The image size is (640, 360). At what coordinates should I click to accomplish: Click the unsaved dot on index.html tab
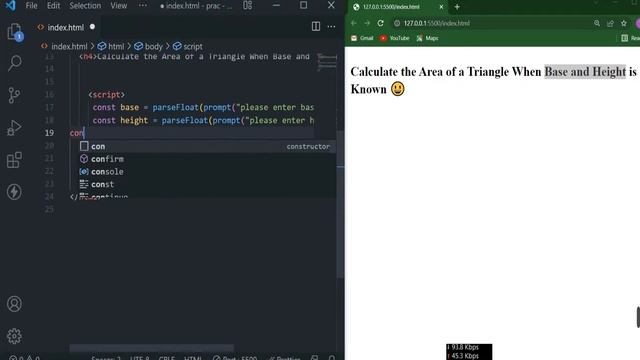(92, 27)
